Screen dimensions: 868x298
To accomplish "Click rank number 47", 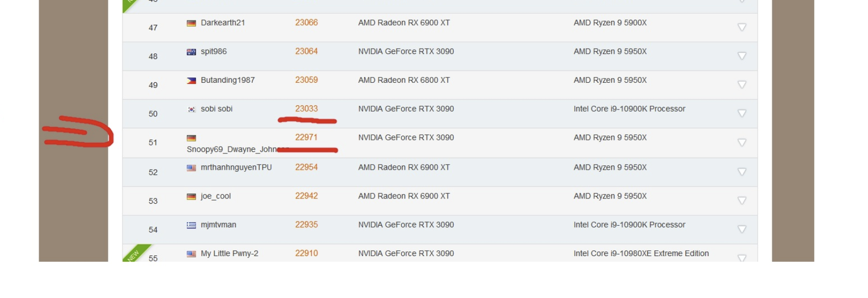I will coord(153,28).
